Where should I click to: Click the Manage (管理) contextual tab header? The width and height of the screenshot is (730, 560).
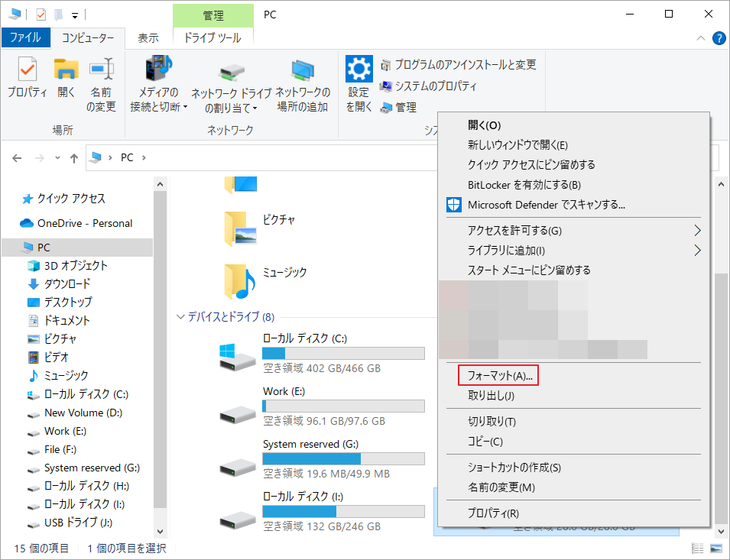[x=213, y=15]
